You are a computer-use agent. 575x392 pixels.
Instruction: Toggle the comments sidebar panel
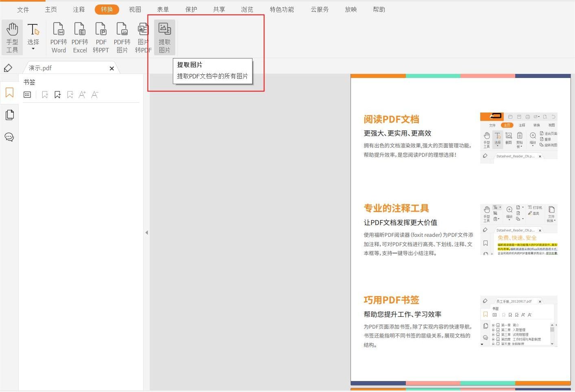pos(9,137)
